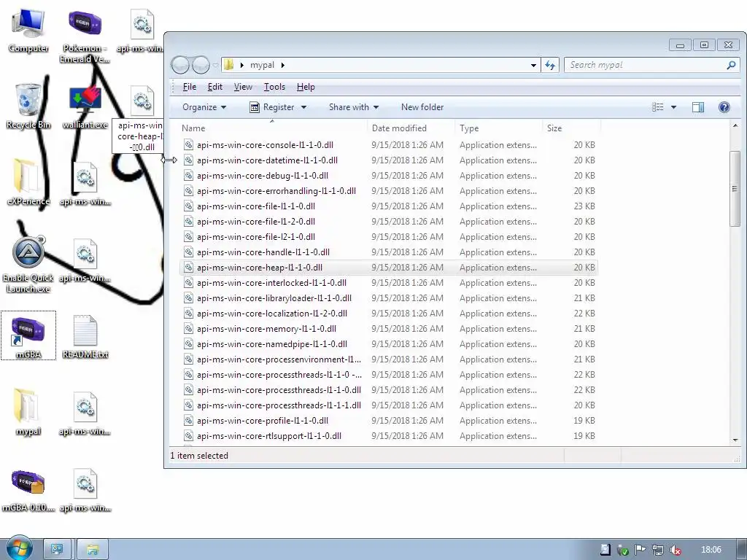Select api-ms-win-core-profile-l1-1-0.dll
The height and width of the screenshot is (560, 747).
point(389,421)
